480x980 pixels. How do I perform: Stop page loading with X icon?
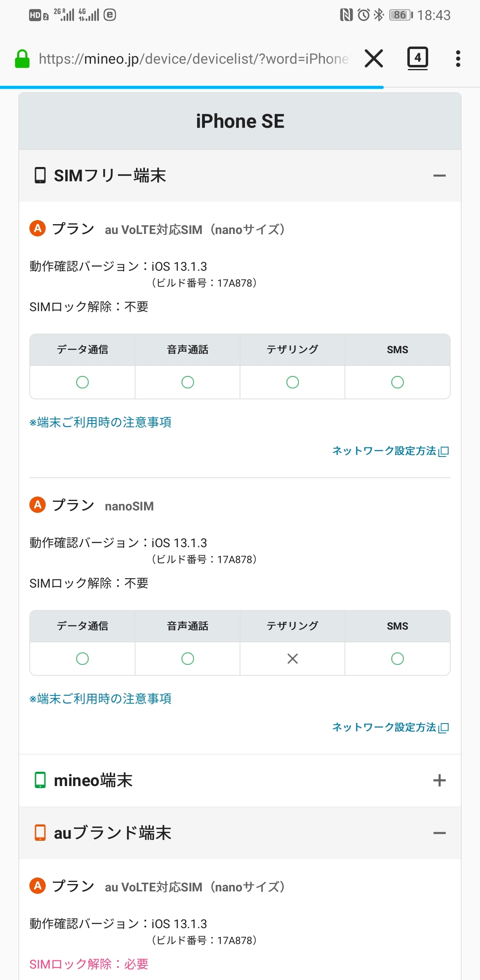tap(373, 58)
